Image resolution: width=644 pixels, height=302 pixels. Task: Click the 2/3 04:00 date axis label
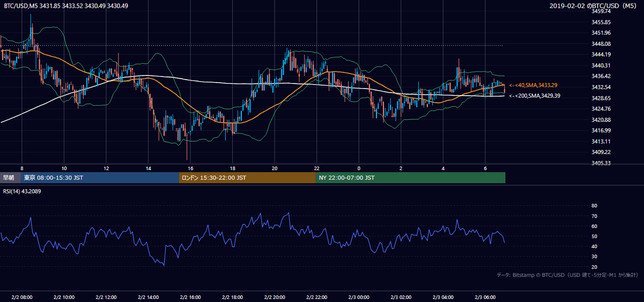(443, 297)
